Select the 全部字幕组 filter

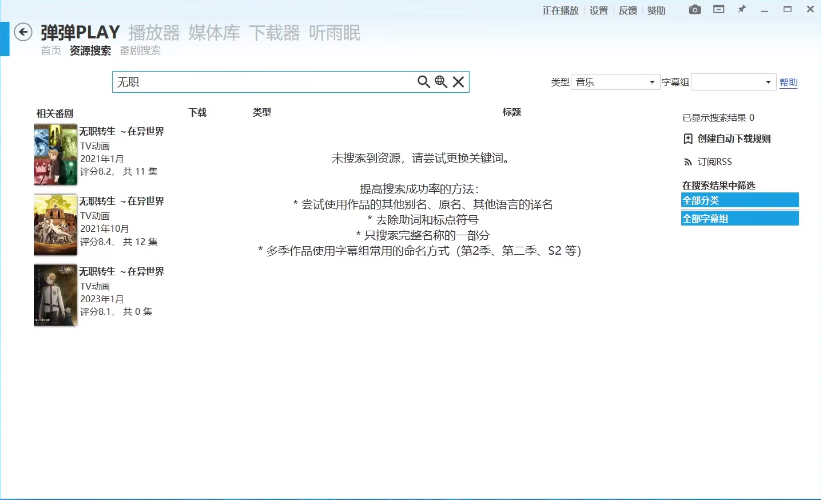740,218
